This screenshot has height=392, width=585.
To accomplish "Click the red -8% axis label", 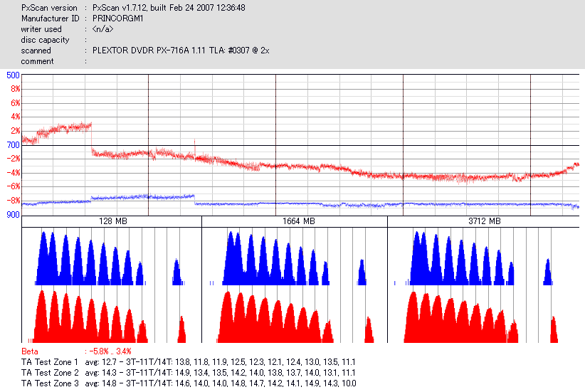I will (x=14, y=201).
